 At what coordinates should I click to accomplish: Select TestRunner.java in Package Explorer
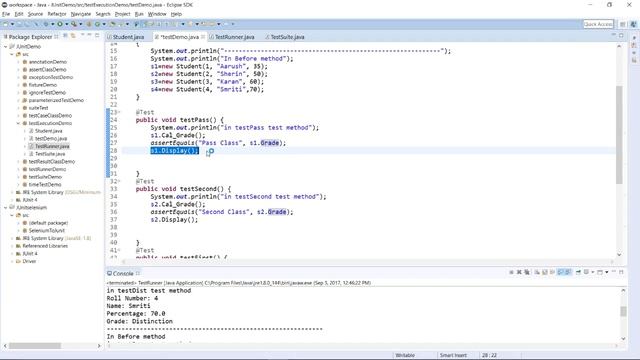[x=52, y=146]
